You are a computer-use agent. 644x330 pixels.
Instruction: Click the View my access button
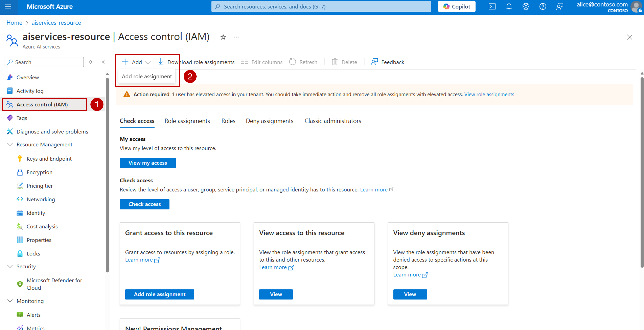tap(148, 163)
